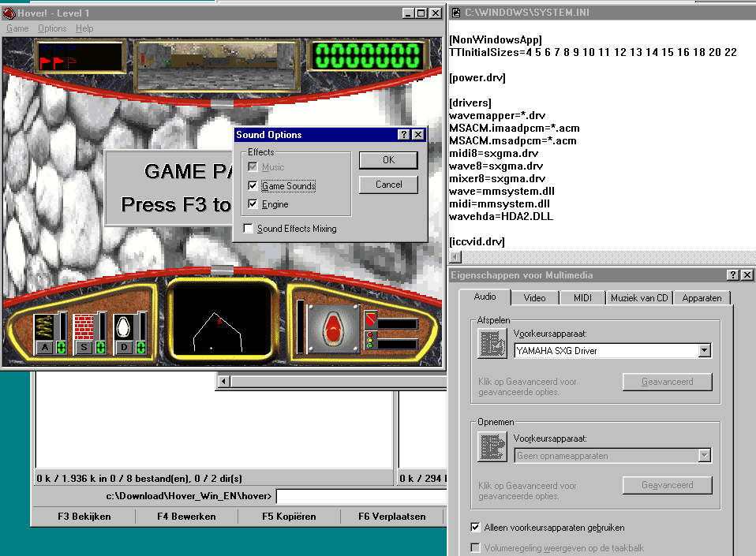
Task: Click the rear-view mirror display
Action: click(x=216, y=66)
